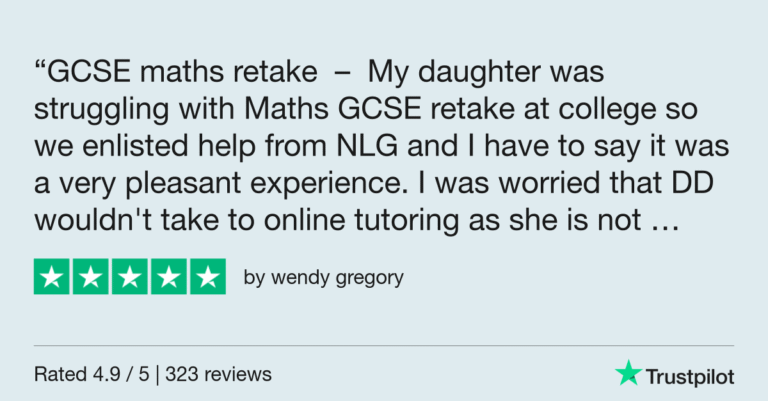Click the third green rating star

point(130,277)
